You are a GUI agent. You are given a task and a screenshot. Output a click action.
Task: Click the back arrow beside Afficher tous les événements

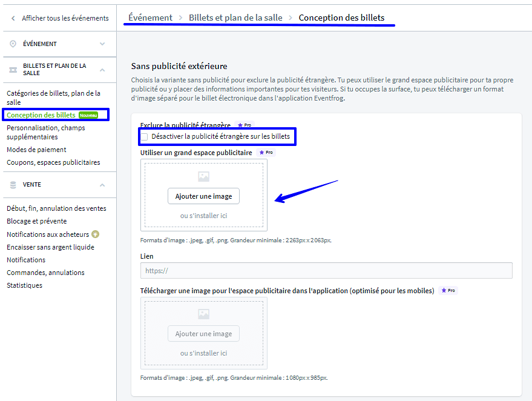[x=13, y=18]
